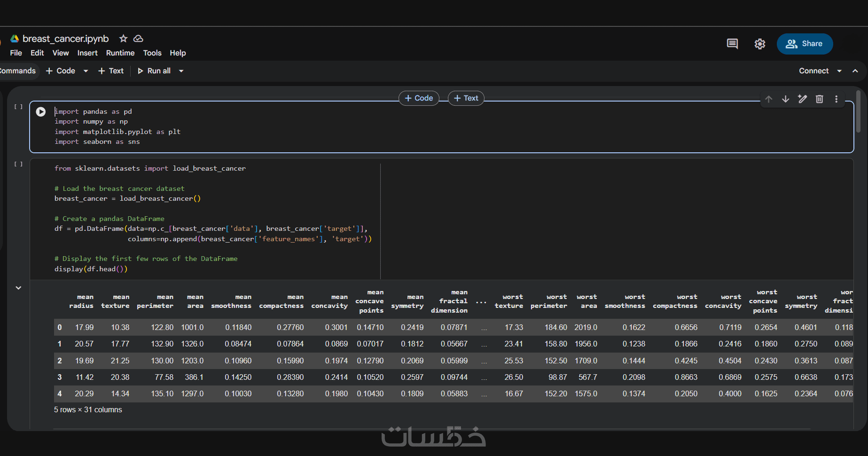
Task: Open the Insert menu
Action: coord(87,53)
